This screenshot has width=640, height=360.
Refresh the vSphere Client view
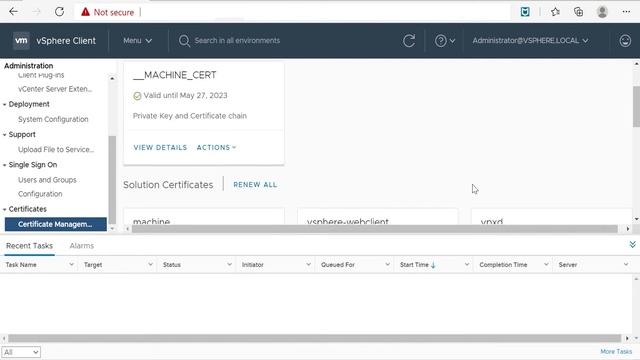[409, 40]
